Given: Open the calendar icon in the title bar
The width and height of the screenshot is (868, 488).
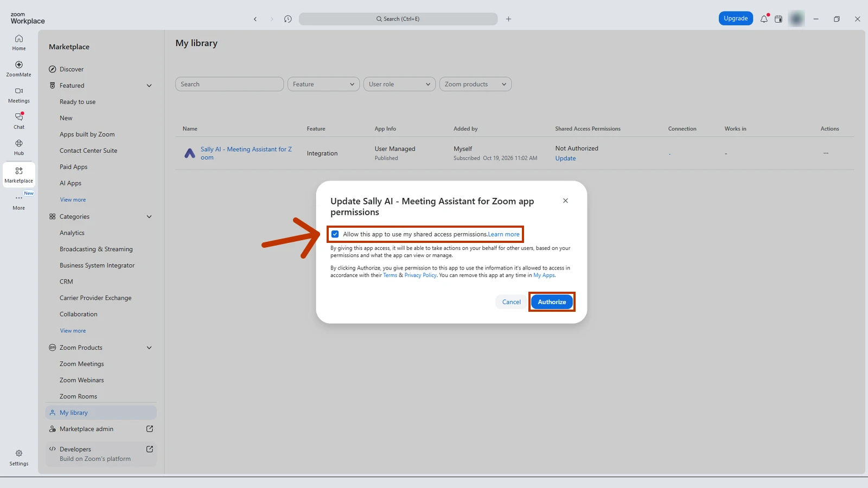Looking at the screenshot, I should pyautogui.click(x=778, y=19).
